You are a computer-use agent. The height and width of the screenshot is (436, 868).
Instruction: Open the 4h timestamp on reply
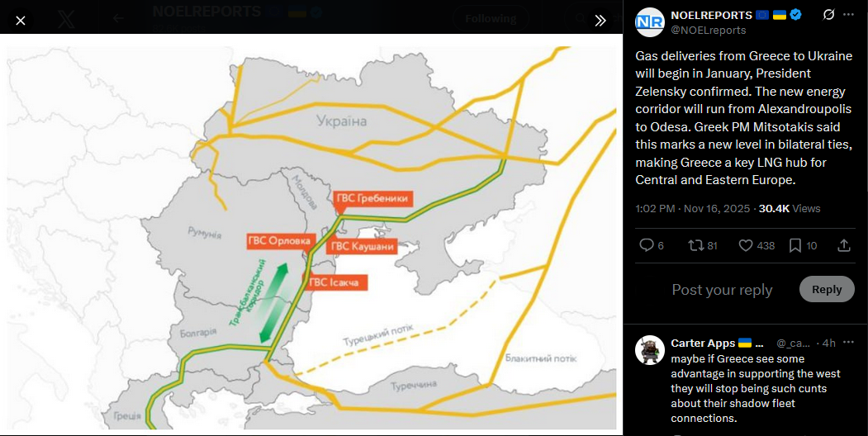[828, 343]
